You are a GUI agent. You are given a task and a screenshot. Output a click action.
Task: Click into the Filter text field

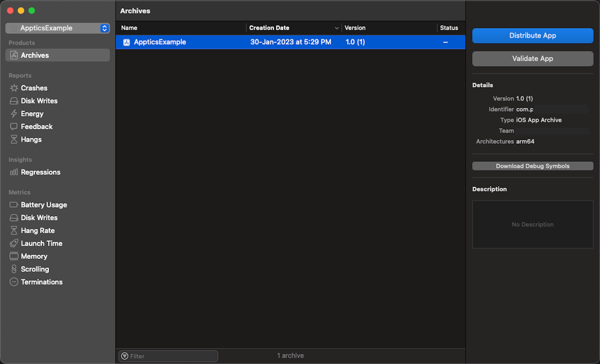click(x=172, y=356)
